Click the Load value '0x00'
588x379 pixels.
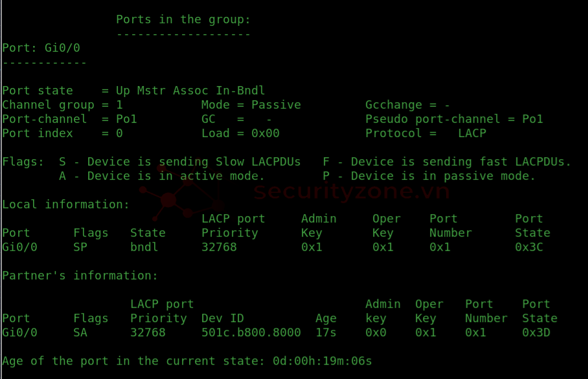click(x=266, y=133)
